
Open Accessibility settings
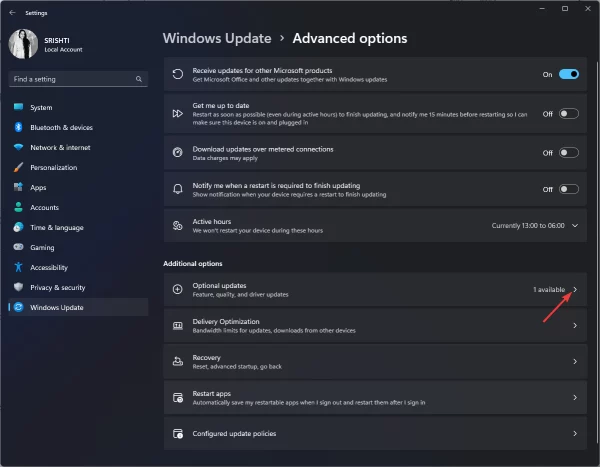(78, 267)
